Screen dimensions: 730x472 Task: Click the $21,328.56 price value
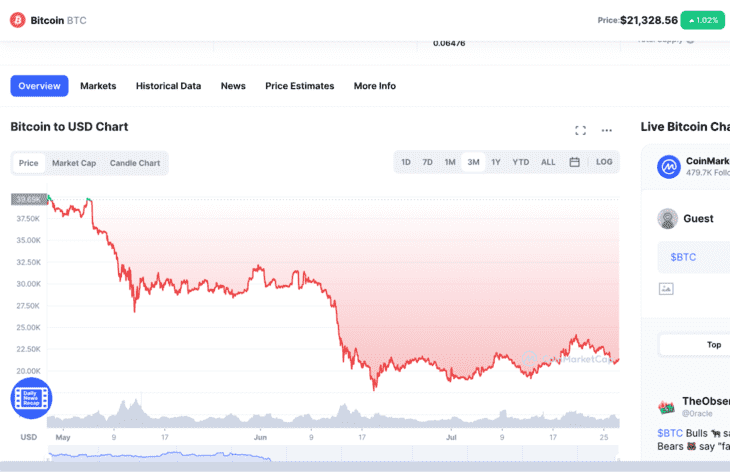tap(649, 20)
